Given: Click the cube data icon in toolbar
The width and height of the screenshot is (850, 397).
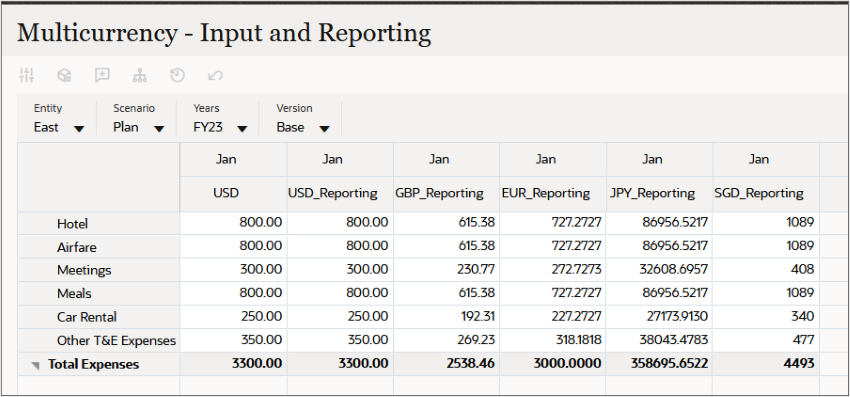Looking at the screenshot, I should click(x=65, y=75).
